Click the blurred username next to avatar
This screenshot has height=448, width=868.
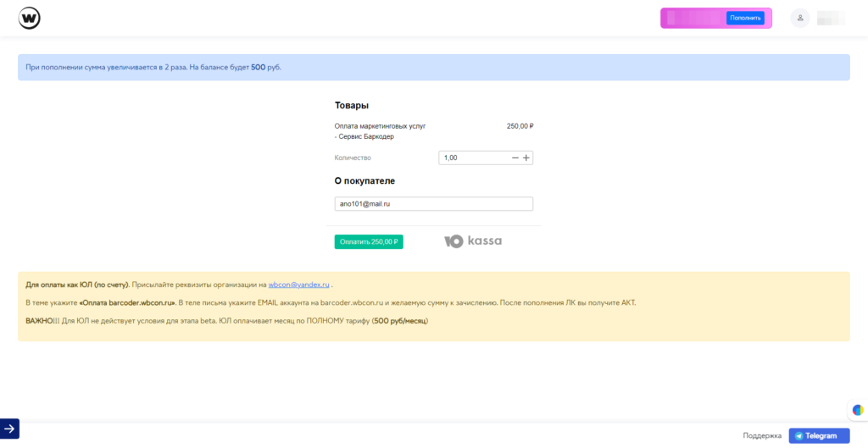click(832, 19)
